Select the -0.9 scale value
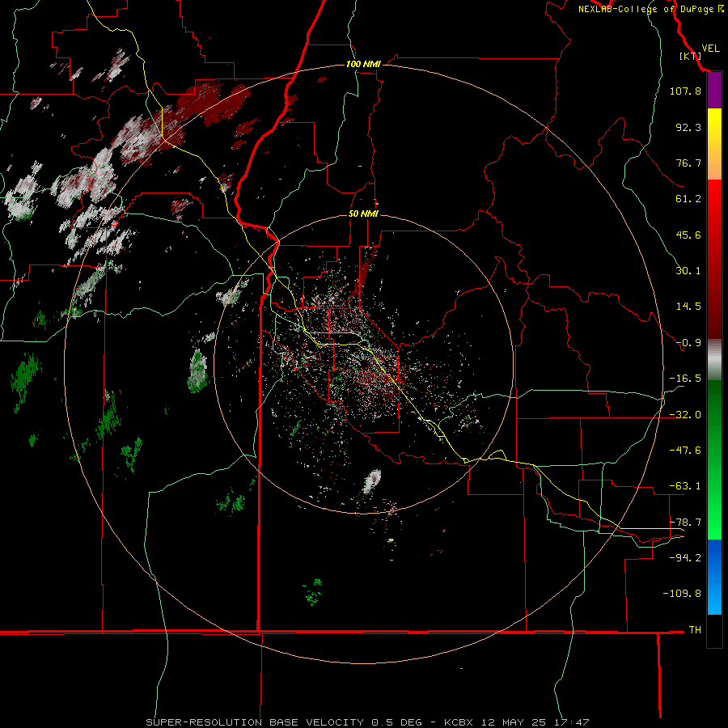728x728 pixels. (x=688, y=343)
